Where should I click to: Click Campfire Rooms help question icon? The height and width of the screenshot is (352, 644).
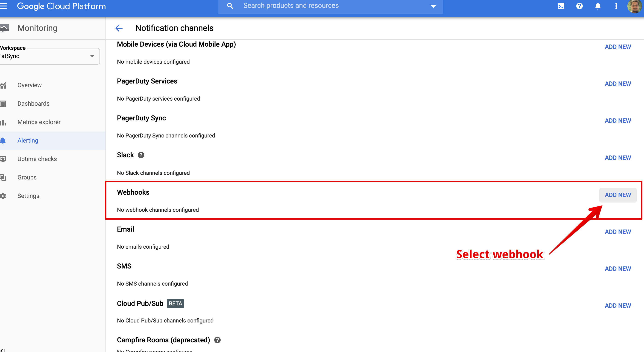pyautogui.click(x=217, y=340)
